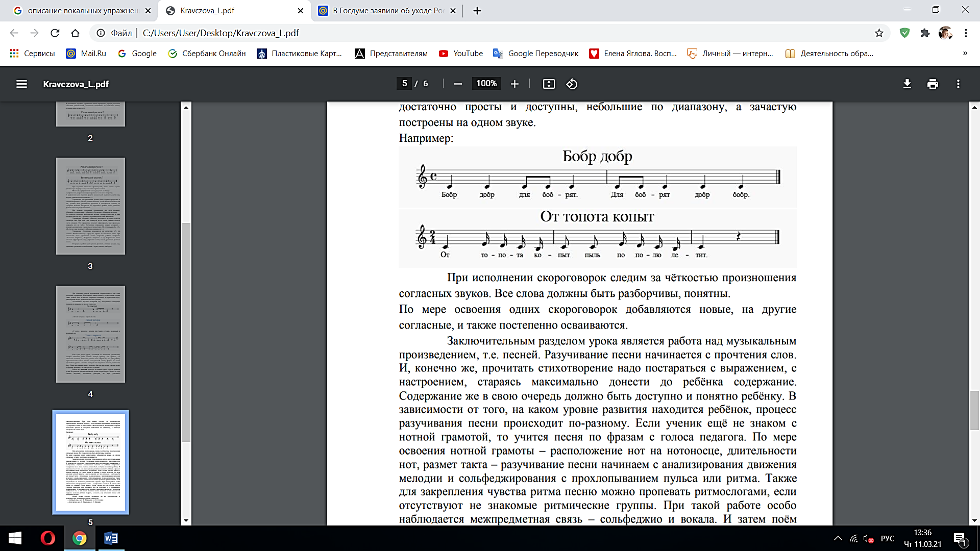The width and height of the screenshot is (980, 551).
Task: Open Chrome's three-dot main menu
Action: 966,33
